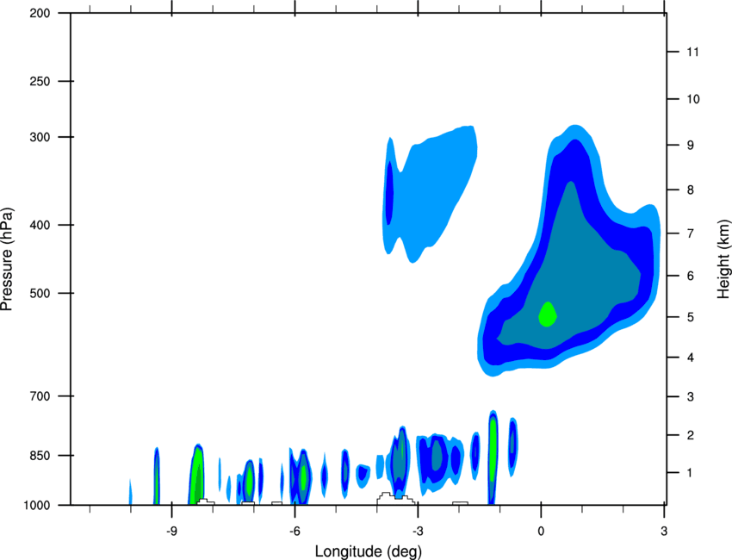This screenshot has width=732, height=560.
Task: Click the 8 km height label
Action: coord(690,190)
